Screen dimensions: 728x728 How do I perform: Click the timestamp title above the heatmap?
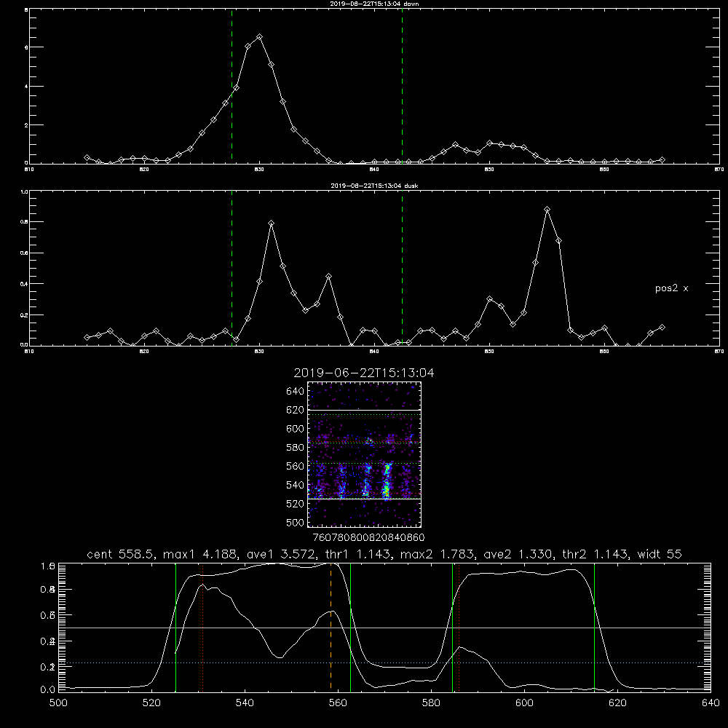[364, 373]
